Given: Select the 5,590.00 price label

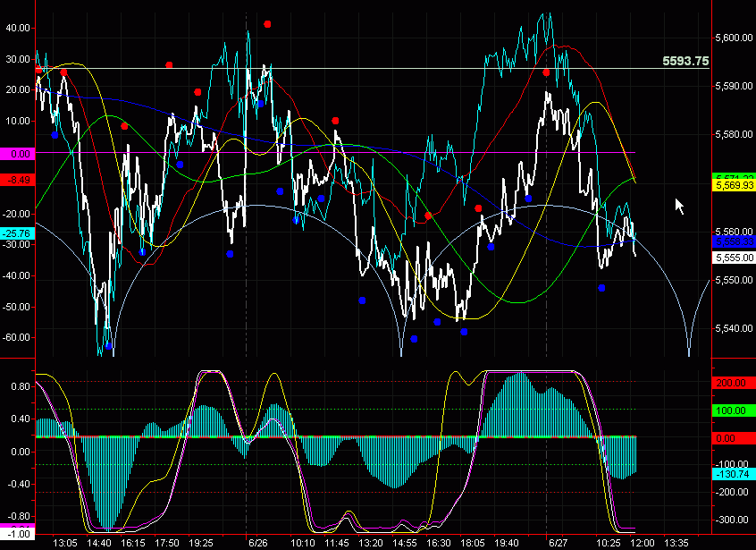Looking at the screenshot, I should (734, 86).
